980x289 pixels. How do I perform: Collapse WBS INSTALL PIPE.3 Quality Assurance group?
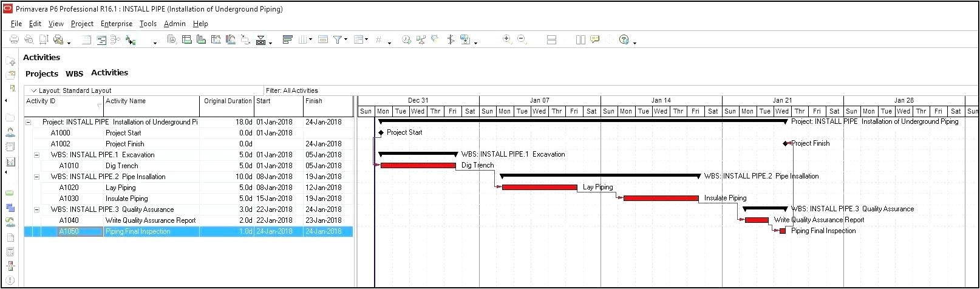(x=36, y=209)
